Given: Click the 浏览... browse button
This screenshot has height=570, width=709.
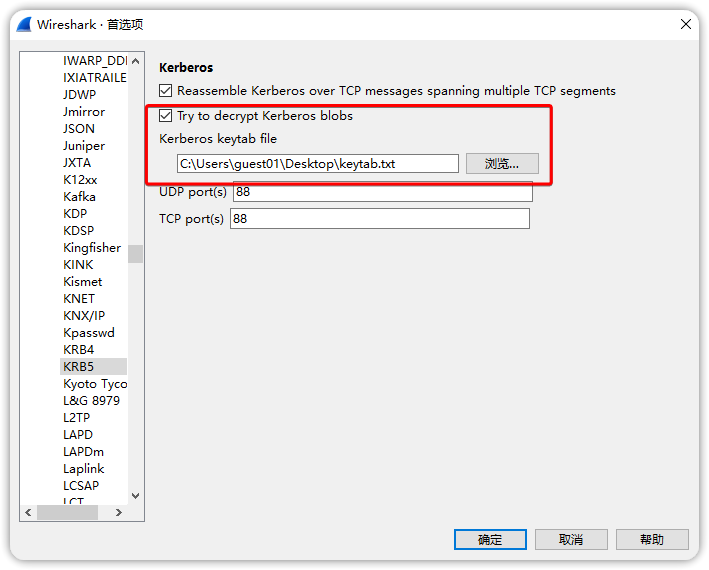Looking at the screenshot, I should [x=502, y=164].
